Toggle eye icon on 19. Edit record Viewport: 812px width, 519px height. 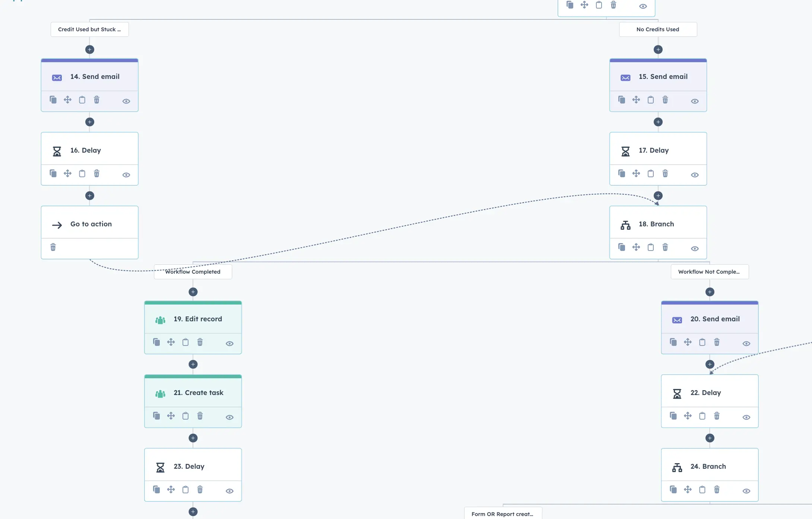click(230, 344)
